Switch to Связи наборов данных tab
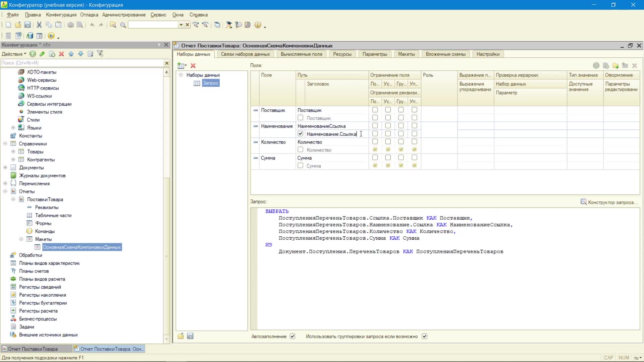644x362 pixels. point(245,54)
